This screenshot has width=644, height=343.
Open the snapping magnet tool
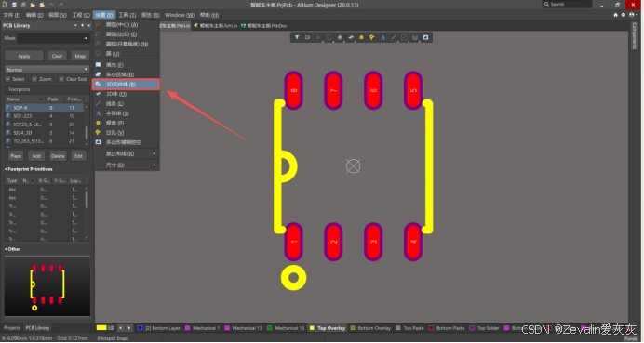tap(307, 37)
